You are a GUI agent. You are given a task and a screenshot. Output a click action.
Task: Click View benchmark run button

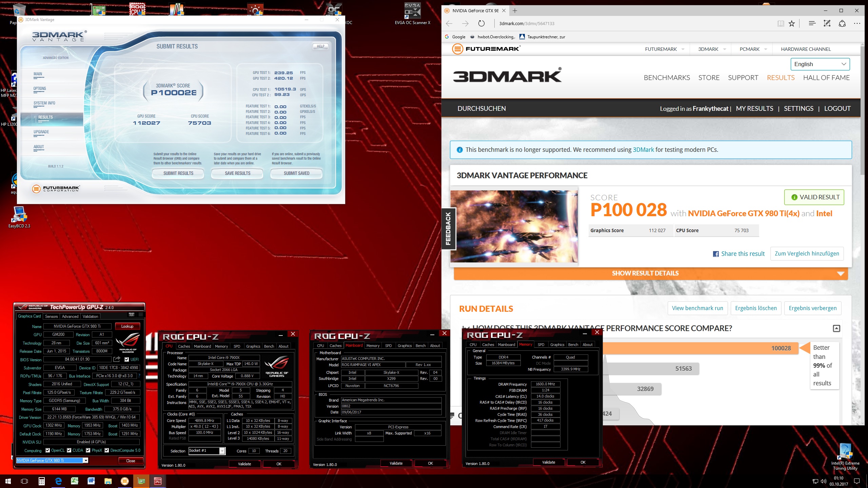pos(697,308)
